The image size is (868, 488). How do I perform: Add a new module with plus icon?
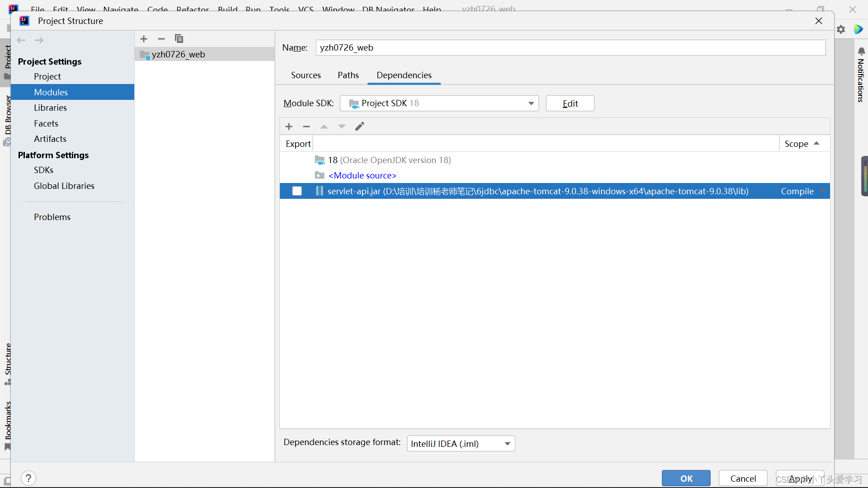(x=144, y=39)
